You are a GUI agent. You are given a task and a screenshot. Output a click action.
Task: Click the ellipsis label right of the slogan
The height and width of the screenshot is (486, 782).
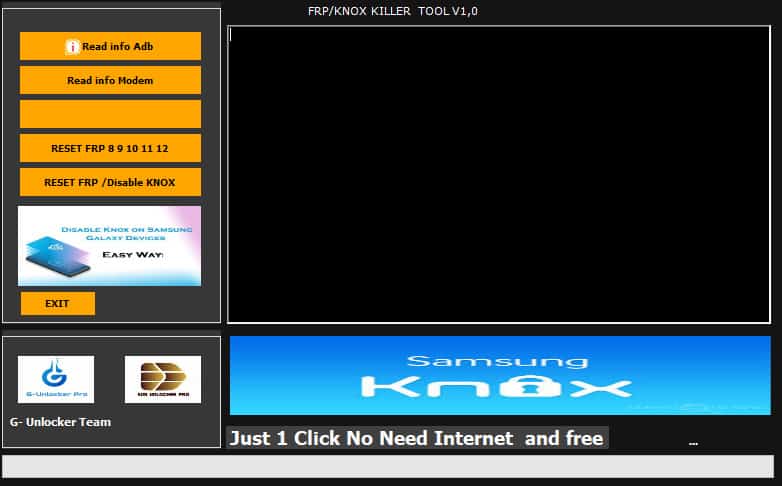693,442
